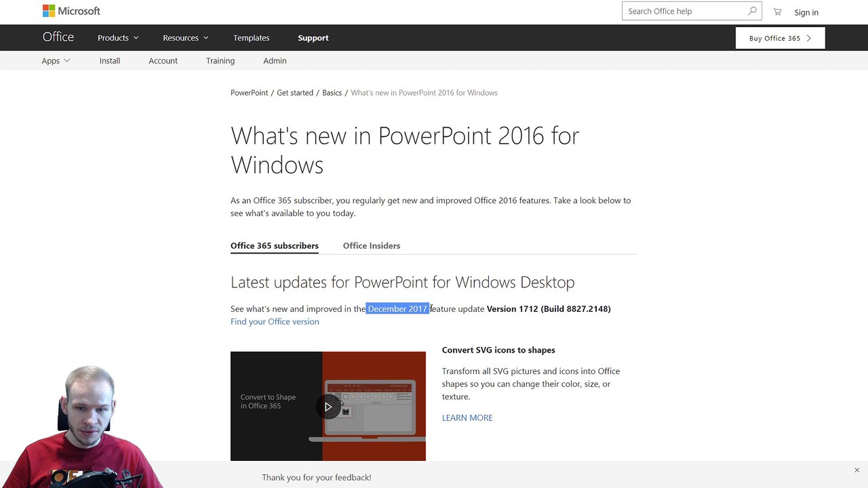Go to Basics breadcrumb link
The height and width of the screenshot is (488, 868).
pos(332,93)
